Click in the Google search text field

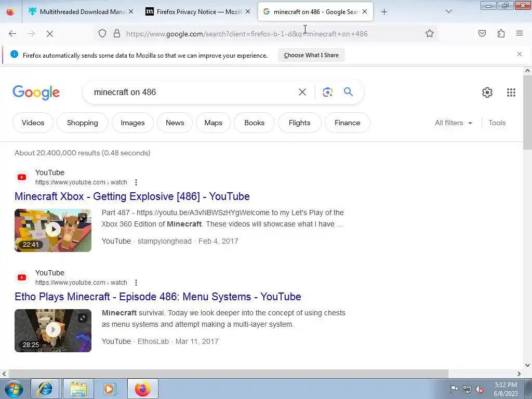pos(193,92)
